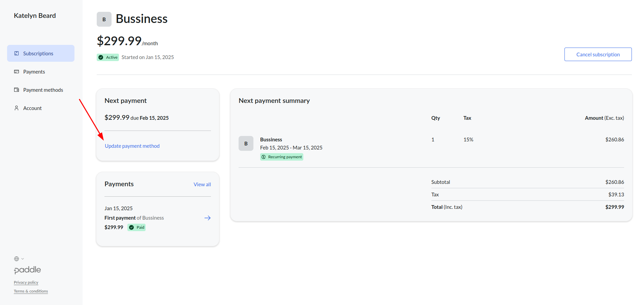Select the Subscriptions sidebar icon
Screen dimensions: 644x305
tap(17, 53)
